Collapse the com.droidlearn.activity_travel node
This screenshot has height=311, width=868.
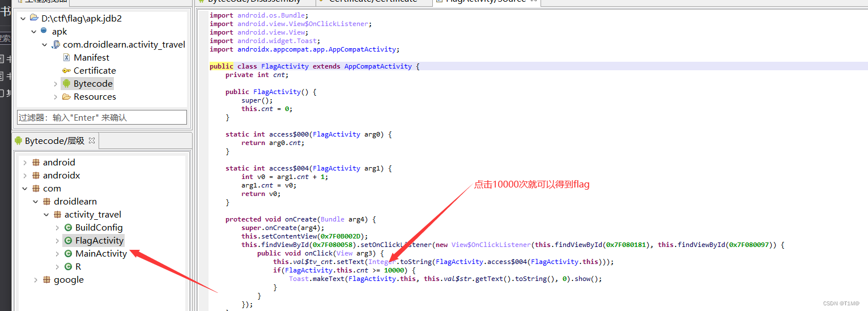point(44,44)
